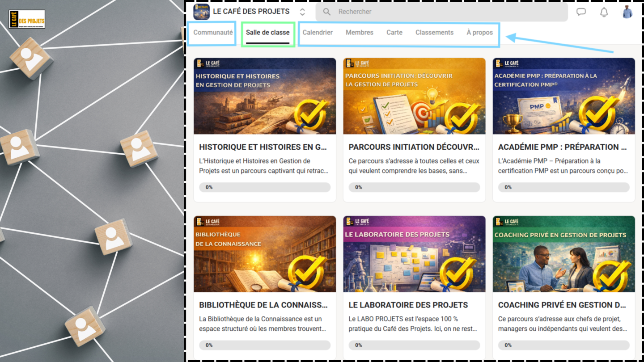Open the notifications bell
Image resolution: width=644 pixels, height=362 pixels.
click(x=604, y=12)
